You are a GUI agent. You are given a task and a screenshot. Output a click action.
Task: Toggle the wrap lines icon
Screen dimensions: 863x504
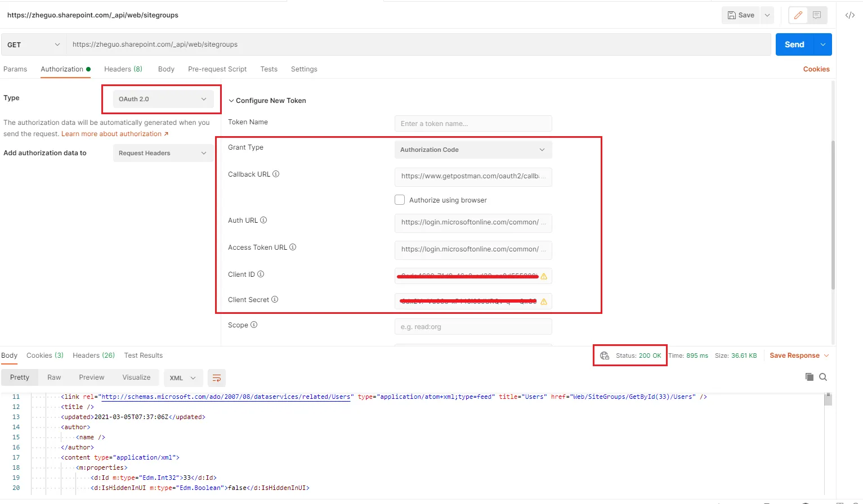click(217, 378)
